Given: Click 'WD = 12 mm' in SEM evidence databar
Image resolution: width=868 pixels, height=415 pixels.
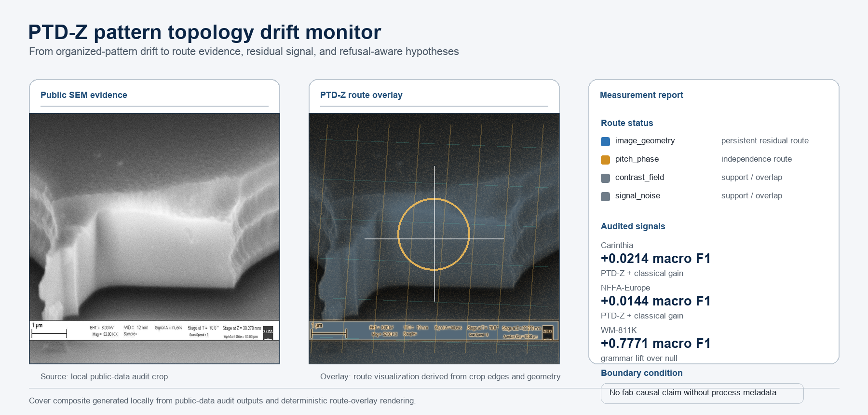Looking at the screenshot, I should 136,328.
